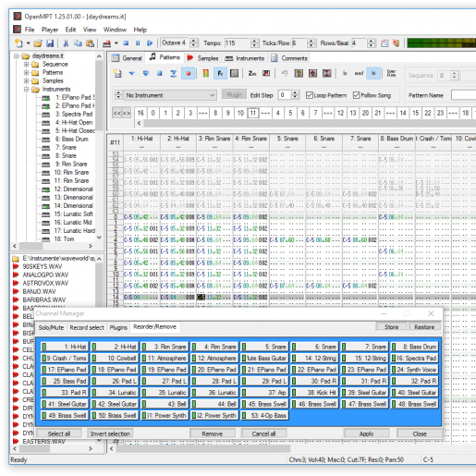Viewport: 476px width, 476px height.
Task: Toggle the overflow paste icon
Action: tap(391, 73)
